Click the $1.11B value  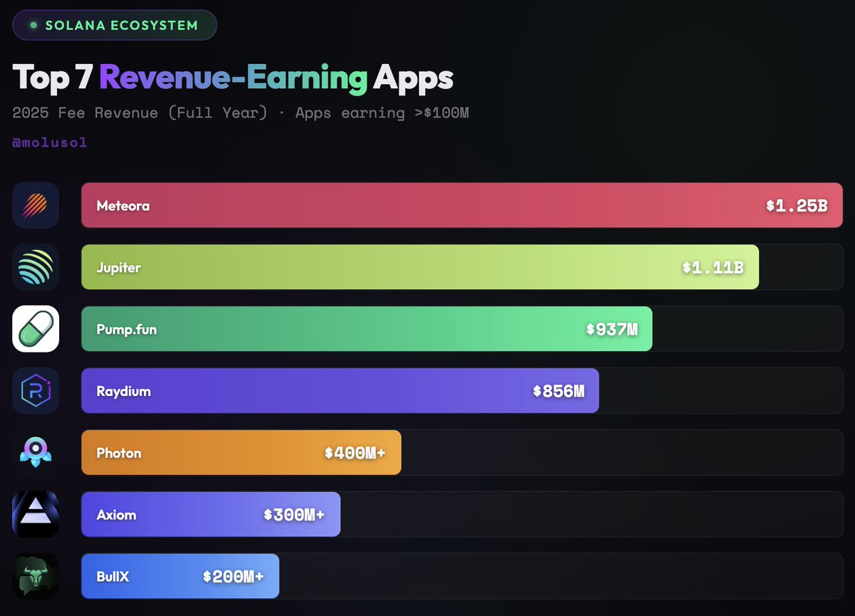point(713,268)
